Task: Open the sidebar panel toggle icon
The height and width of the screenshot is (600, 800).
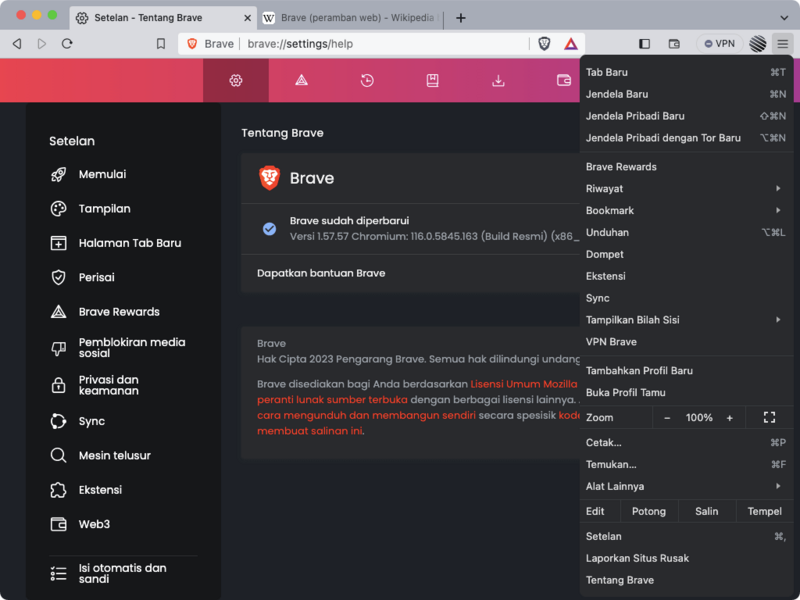Action: click(x=644, y=44)
